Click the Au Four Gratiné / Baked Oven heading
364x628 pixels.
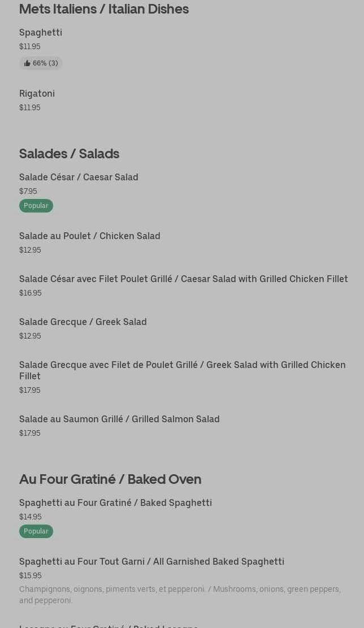click(110, 479)
